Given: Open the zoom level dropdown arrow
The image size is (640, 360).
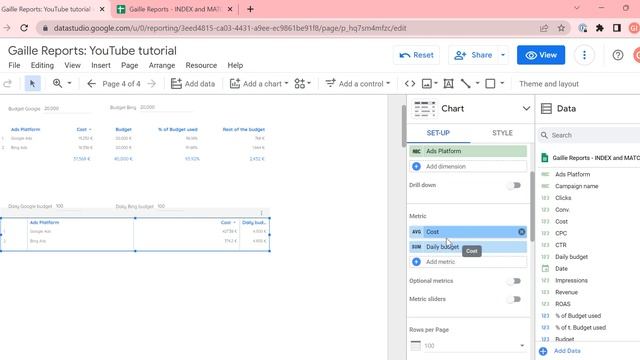Looking at the screenshot, I should (69, 83).
